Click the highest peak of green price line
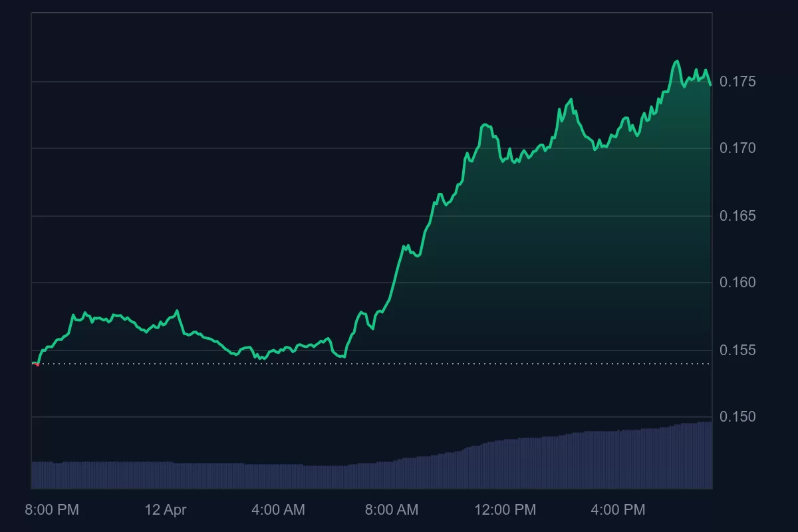798x532 pixels. [677, 61]
